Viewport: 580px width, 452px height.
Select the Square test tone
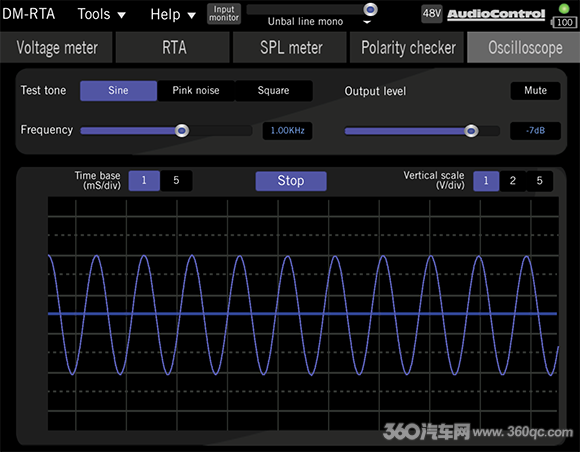pos(274,91)
